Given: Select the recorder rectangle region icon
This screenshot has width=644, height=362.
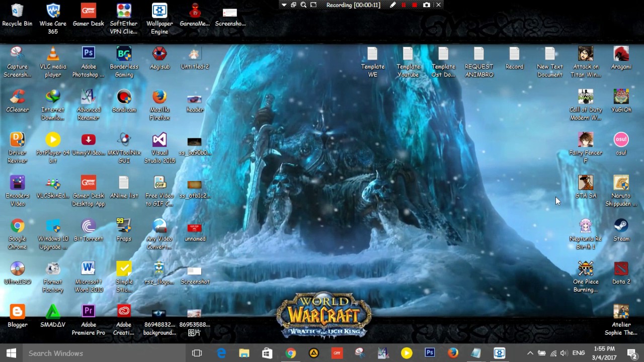Looking at the screenshot, I should [x=313, y=5].
